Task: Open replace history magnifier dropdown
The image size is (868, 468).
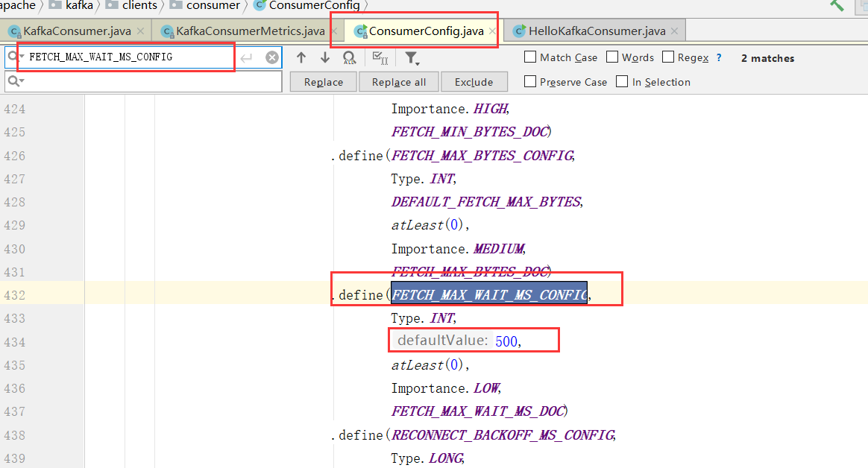Action: click(x=16, y=81)
